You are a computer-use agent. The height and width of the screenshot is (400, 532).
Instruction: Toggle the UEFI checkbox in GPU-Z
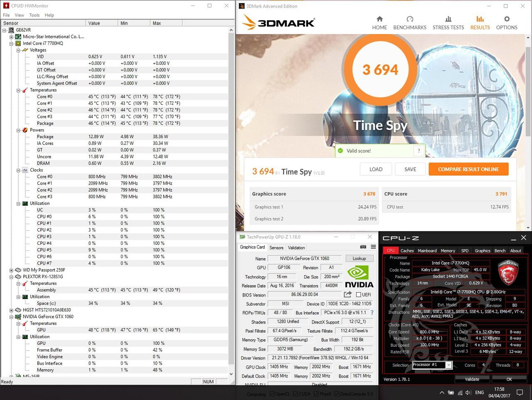coord(358,295)
